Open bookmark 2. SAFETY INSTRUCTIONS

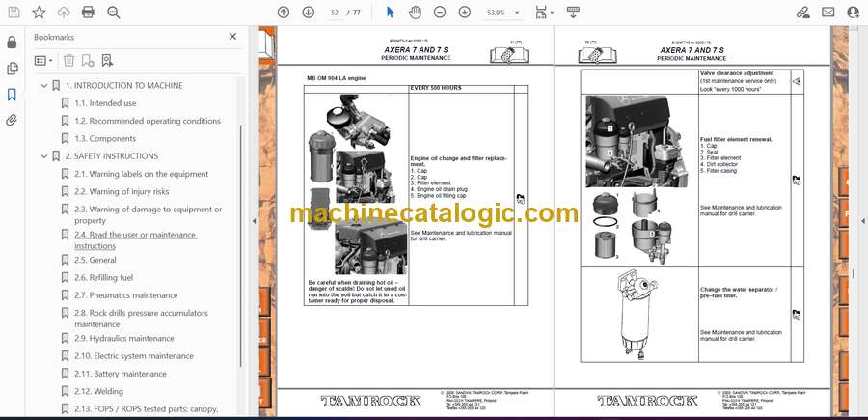[112, 156]
